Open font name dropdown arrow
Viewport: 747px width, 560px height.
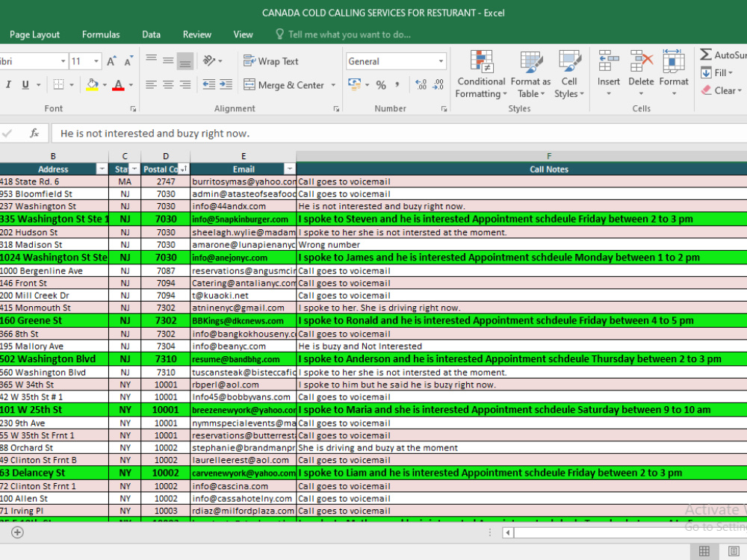pyautogui.click(x=63, y=61)
